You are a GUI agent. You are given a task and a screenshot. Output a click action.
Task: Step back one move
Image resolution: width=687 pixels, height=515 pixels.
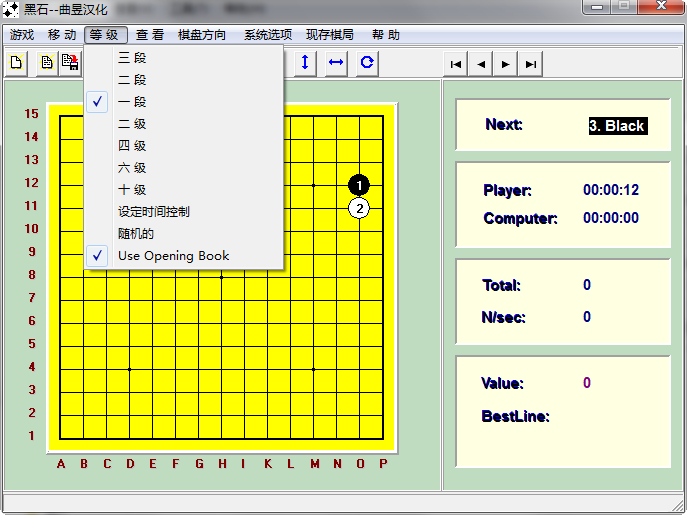pyautogui.click(x=481, y=64)
